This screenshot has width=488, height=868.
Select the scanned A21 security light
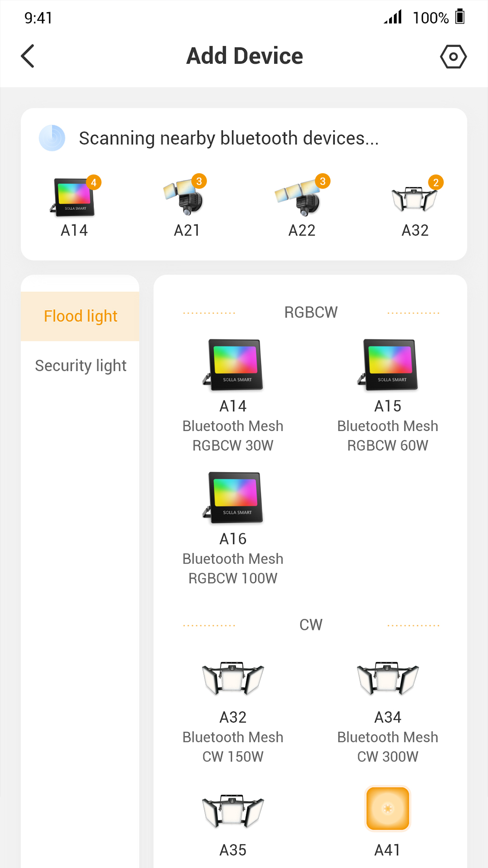point(186,206)
